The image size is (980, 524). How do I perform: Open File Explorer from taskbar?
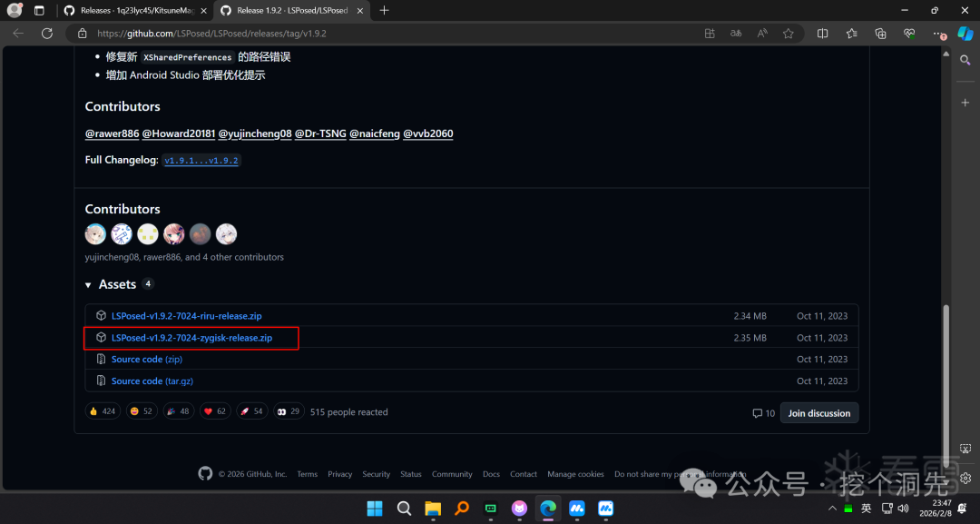coord(433,509)
